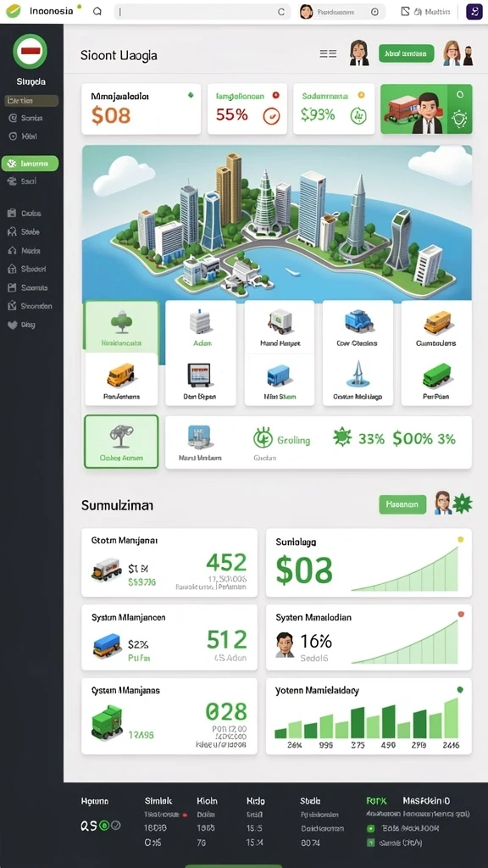Select the blue truck 'Cow Otacias' tile
The image size is (488, 868).
[x=358, y=326]
